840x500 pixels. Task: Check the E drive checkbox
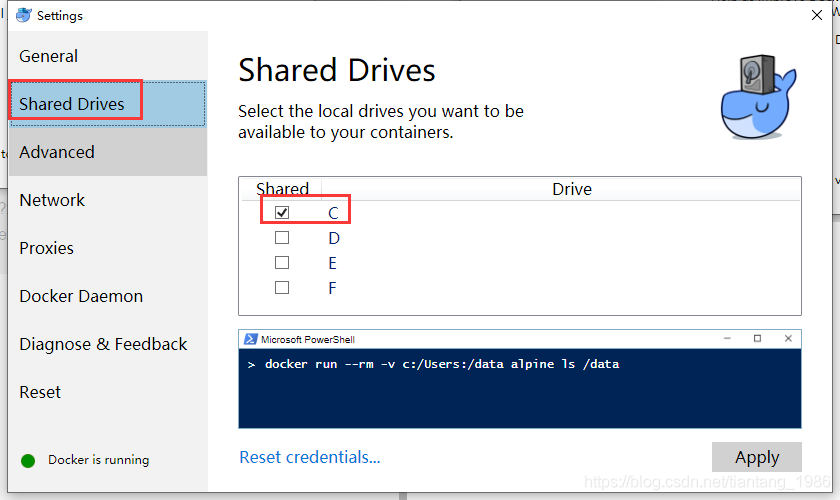point(282,263)
